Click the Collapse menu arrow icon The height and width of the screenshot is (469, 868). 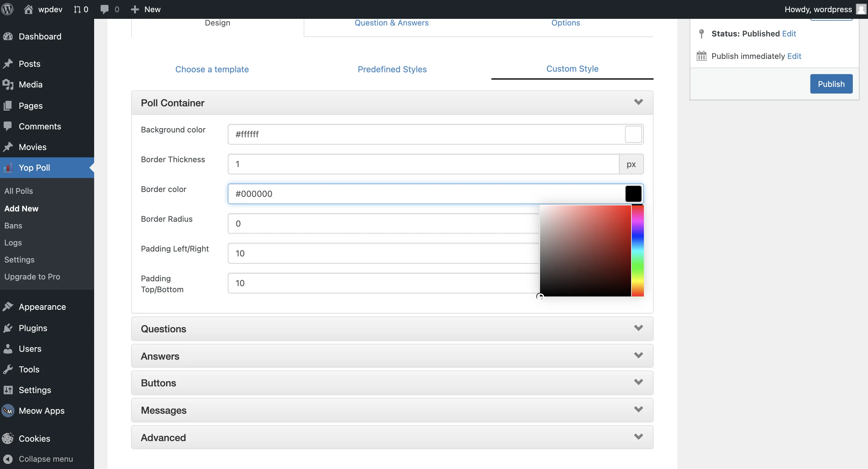pos(8,459)
